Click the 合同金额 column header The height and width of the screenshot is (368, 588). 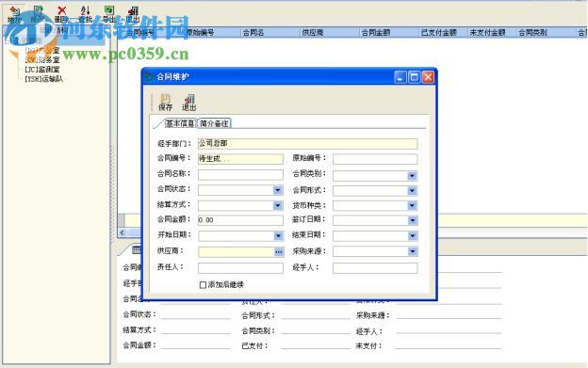[x=388, y=33]
